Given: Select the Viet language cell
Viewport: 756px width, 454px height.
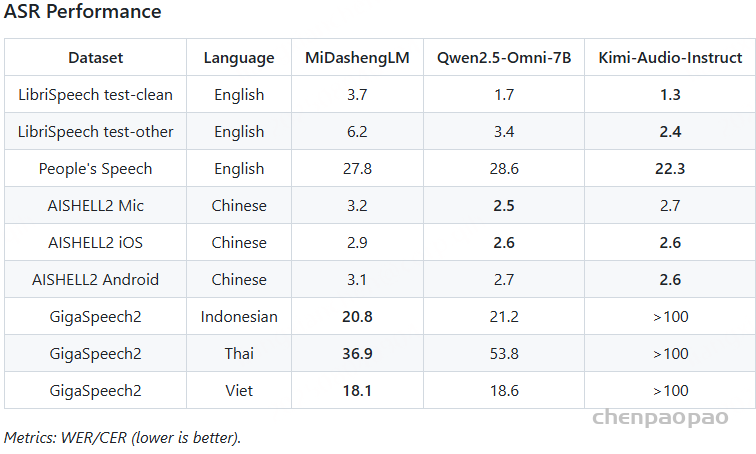Looking at the screenshot, I should pos(239,390).
